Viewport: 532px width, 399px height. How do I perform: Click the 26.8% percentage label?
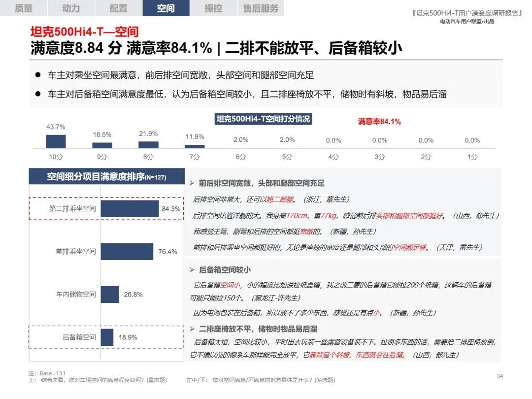(133, 295)
